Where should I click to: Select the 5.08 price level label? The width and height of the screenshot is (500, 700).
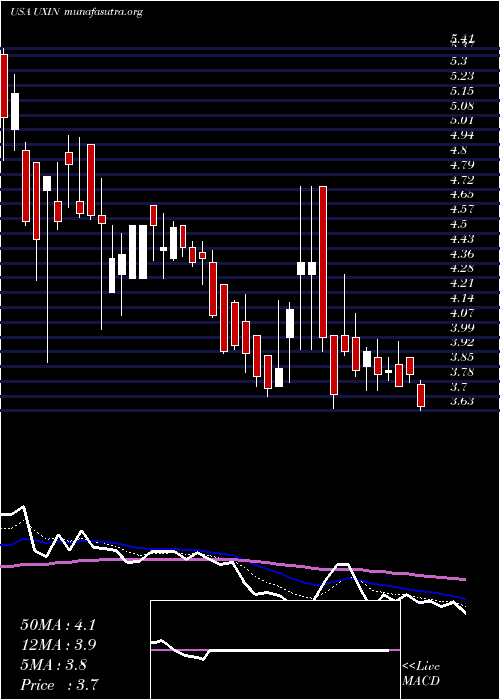[462, 106]
